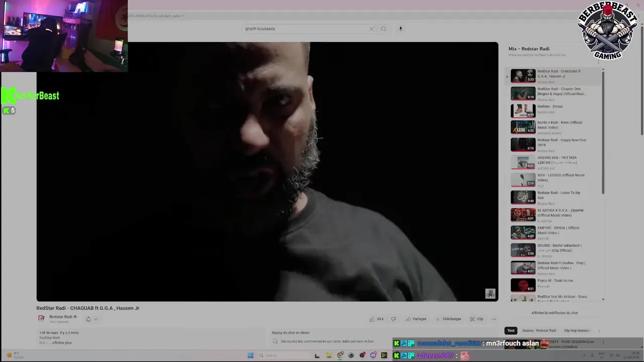Play EMP1RE - DENYA playlist item
Screen dimensions: 644x362
(x=554, y=233)
